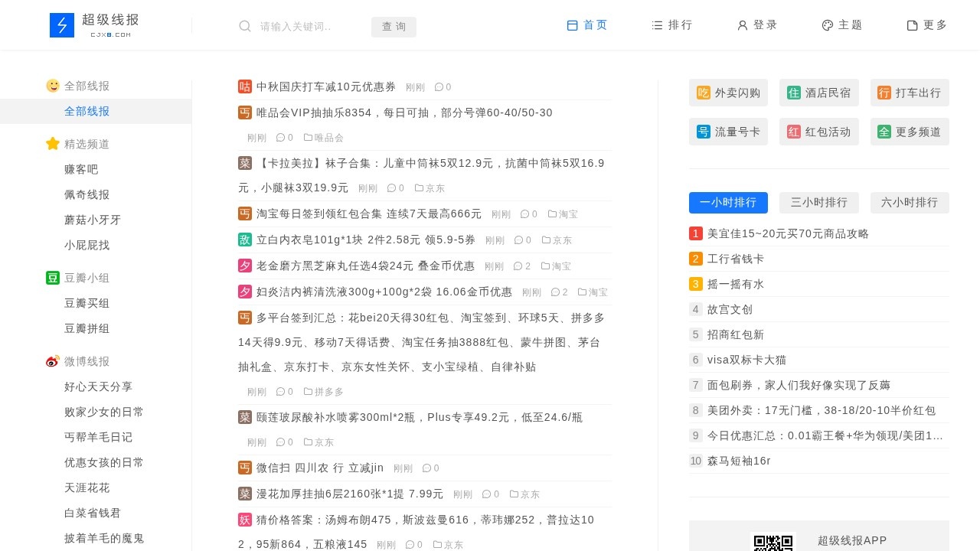
Task: Click the 咕 source icon on 中秋国庆打车 post
Action: click(245, 86)
